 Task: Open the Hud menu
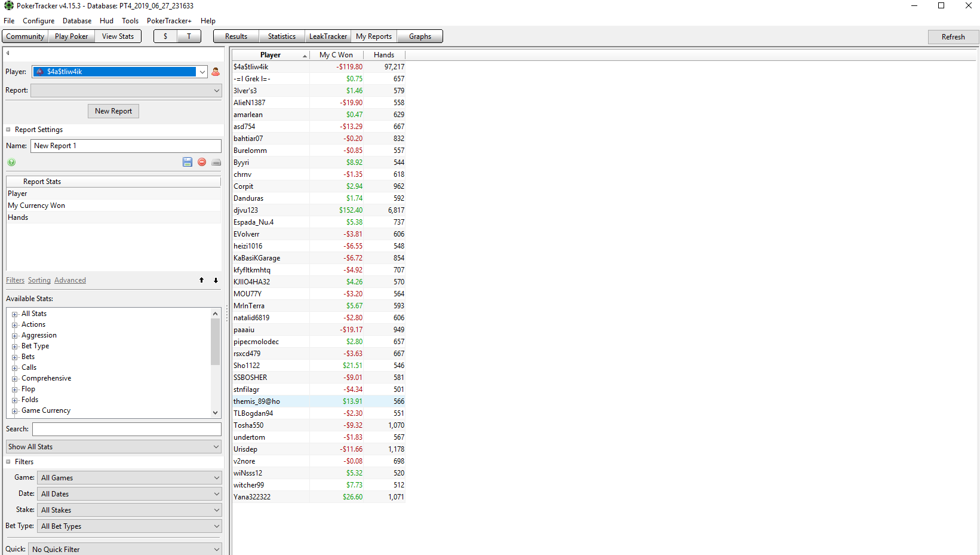click(107, 21)
